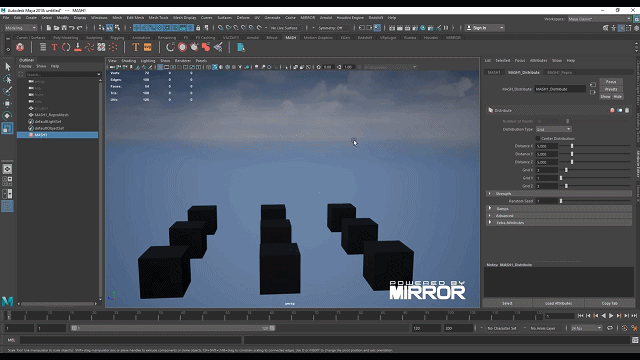
Task: Click the red T shelf icon
Action: [x=54, y=47]
